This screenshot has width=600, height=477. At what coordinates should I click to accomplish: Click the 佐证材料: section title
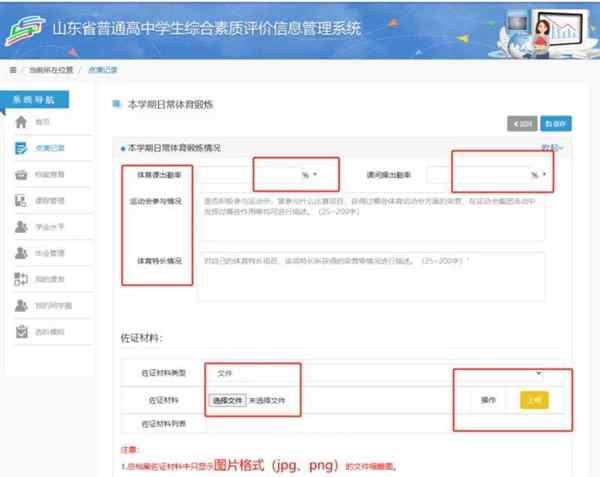click(142, 338)
